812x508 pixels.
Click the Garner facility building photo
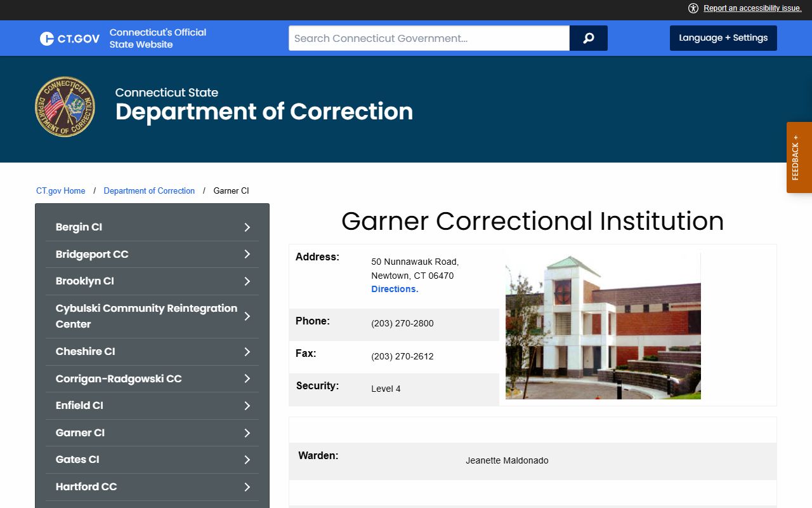(603, 326)
